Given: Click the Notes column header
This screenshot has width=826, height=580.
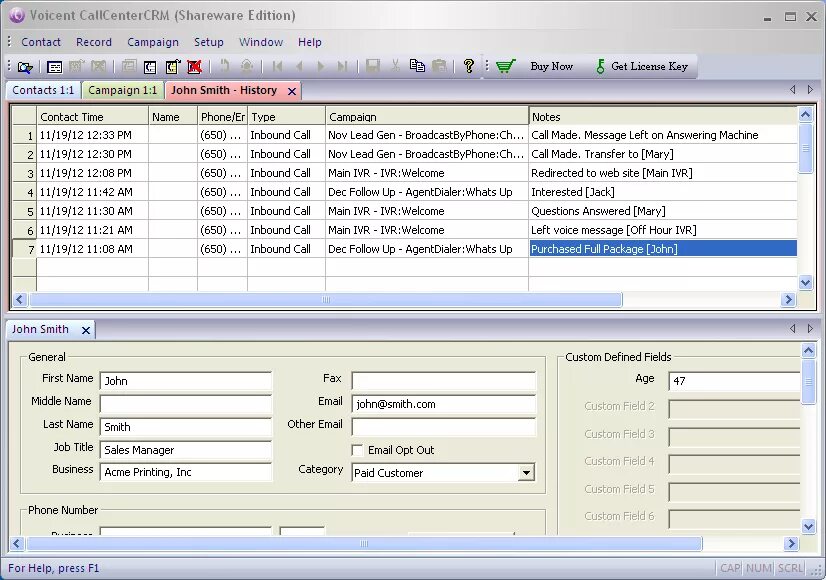Looking at the screenshot, I should tap(663, 116).
